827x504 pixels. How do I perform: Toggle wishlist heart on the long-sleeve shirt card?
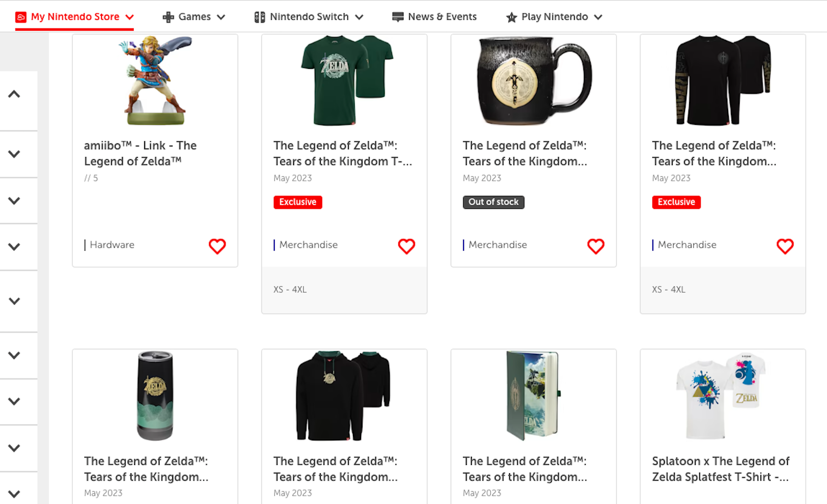786,246
